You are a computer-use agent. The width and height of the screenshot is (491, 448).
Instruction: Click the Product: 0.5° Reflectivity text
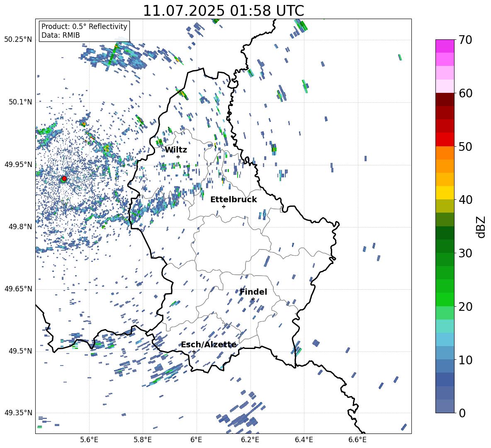(x=84, y=27)
